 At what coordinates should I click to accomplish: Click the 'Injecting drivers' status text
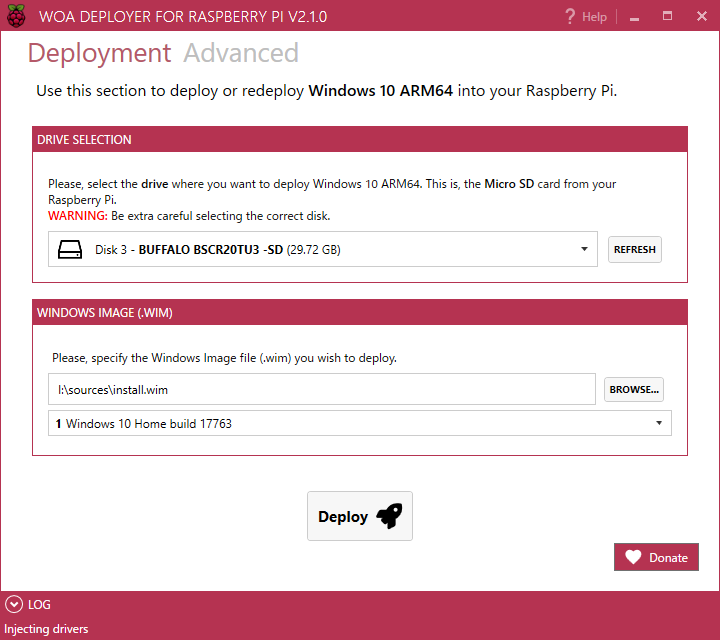pos(46,629)
